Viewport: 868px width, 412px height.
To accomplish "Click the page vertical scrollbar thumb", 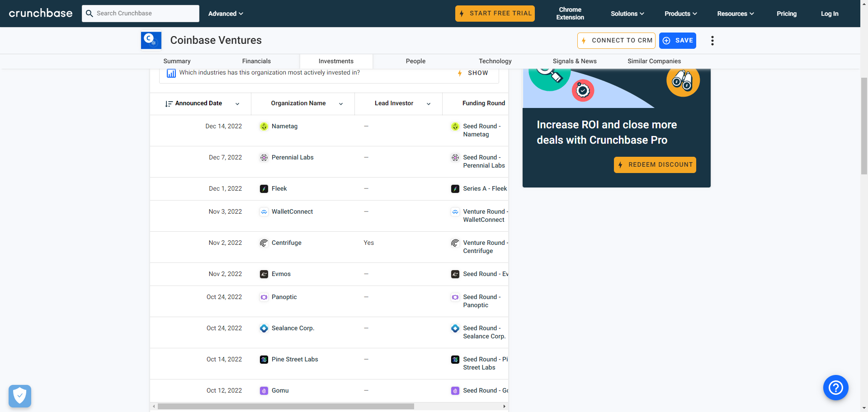I will [x=864, y=126].
